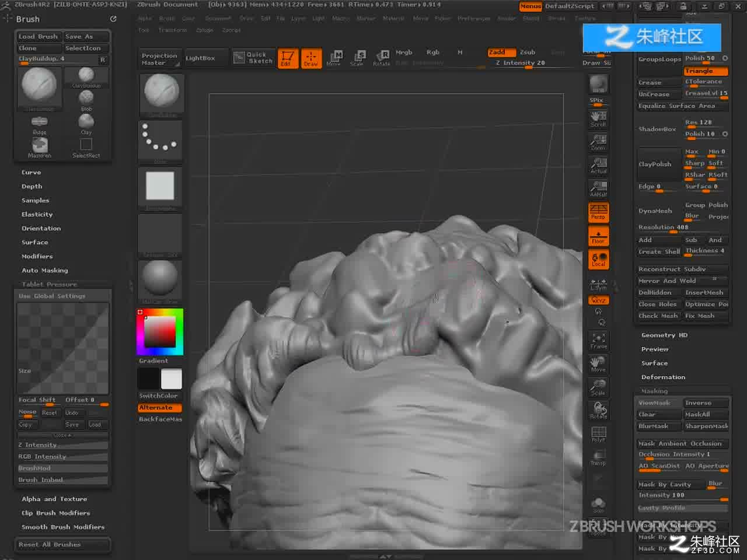
Task: Expand the Elasticity section
Action: [x=37, y=215]
